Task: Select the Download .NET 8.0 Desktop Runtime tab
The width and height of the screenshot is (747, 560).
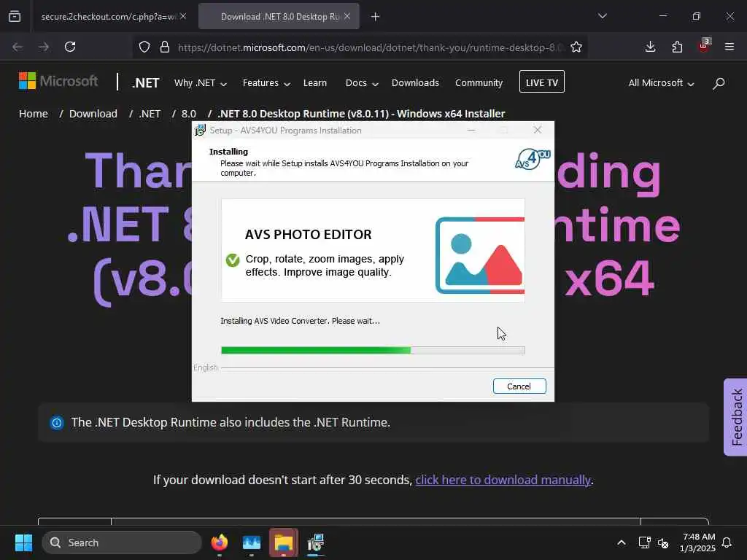Action: (x=279, y=17)
